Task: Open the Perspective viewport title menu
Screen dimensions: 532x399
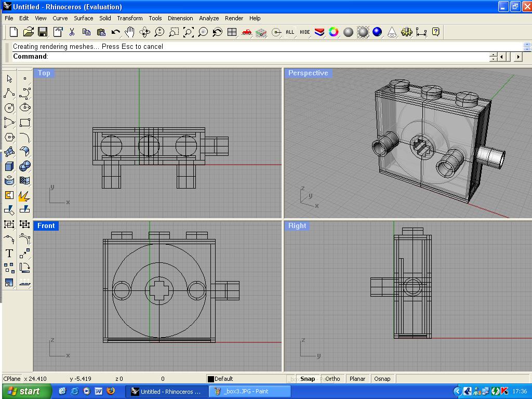Action: 308,73
